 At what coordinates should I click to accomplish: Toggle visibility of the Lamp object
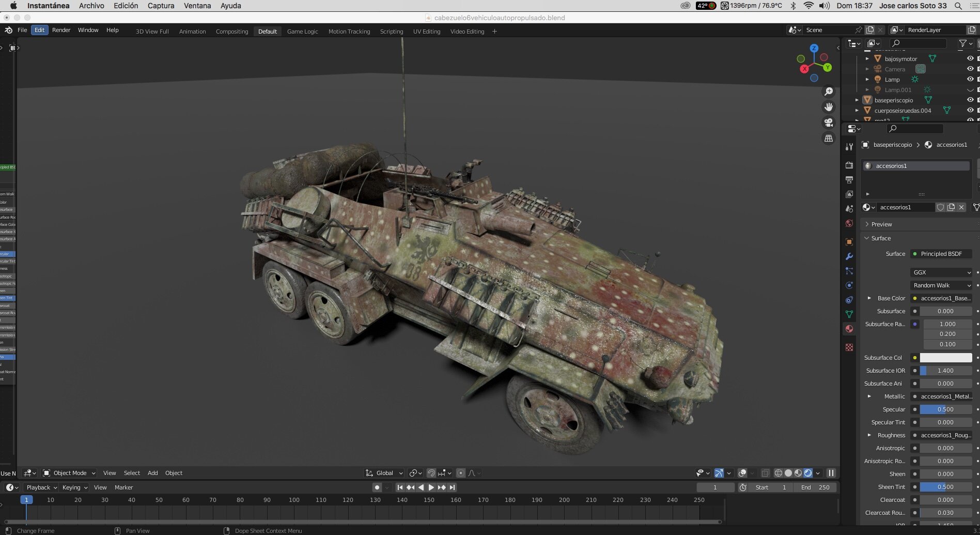coord(970,80)
